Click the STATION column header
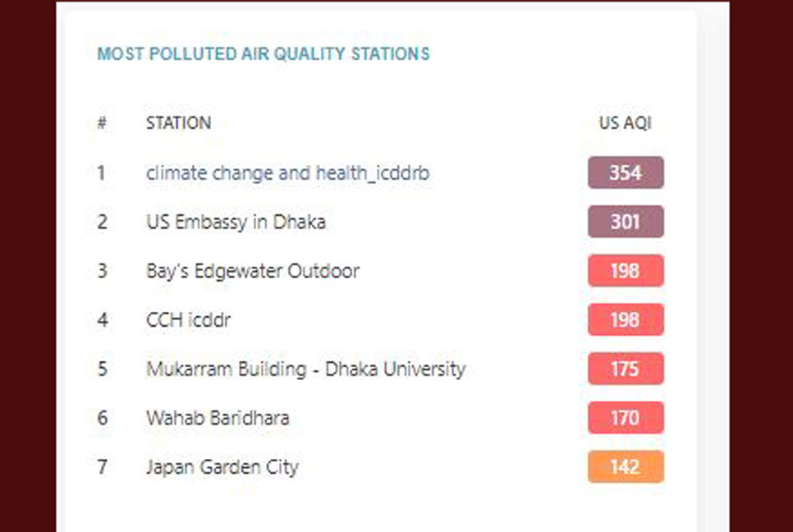This screenshot has height=532, width=793. 178,123
